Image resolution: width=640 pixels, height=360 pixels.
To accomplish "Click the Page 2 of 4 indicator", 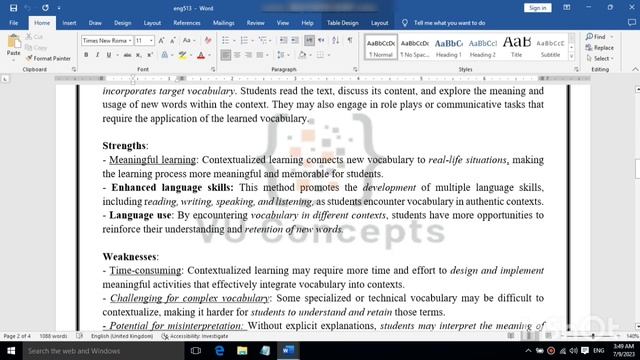I will click(x=17, y=336).
